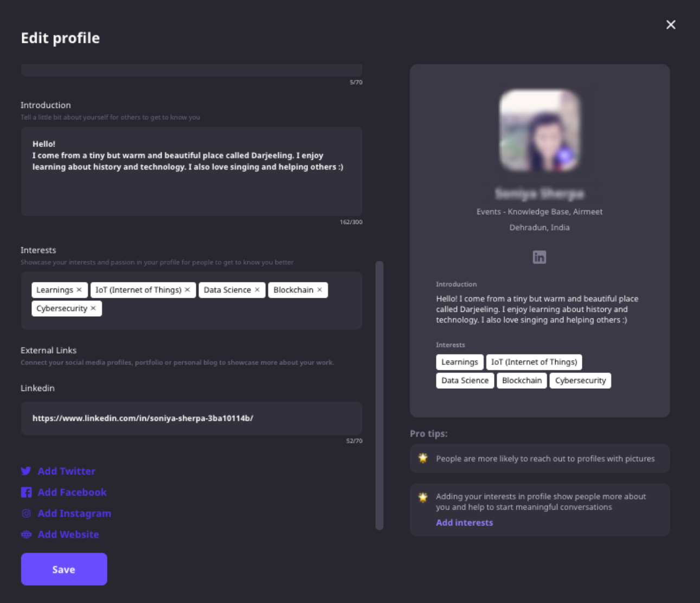Screen dimensions: 700x603
Task: Save the profile changes
Action: tap(64, 569)
